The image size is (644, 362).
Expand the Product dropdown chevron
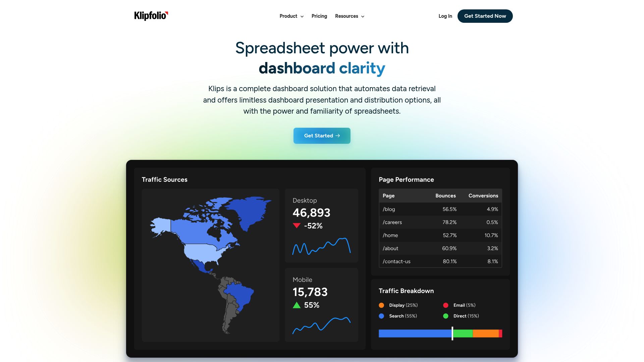[x=302, y=16]
